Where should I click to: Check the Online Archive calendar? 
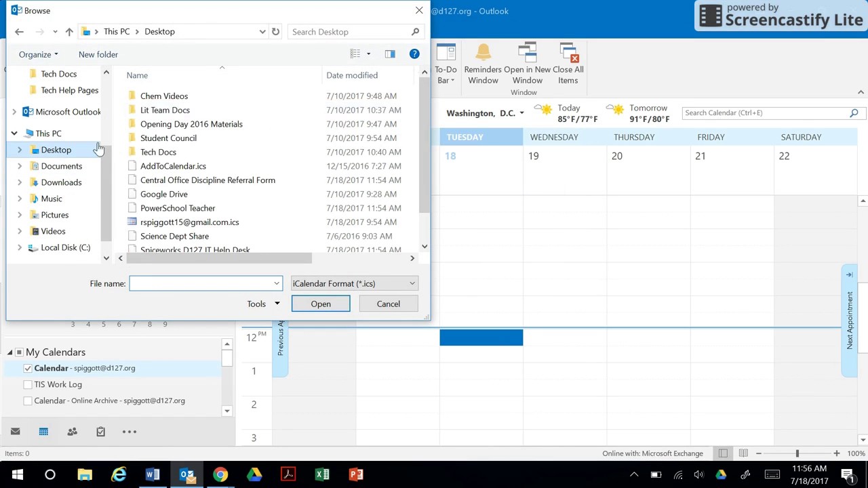click(28, 401)
